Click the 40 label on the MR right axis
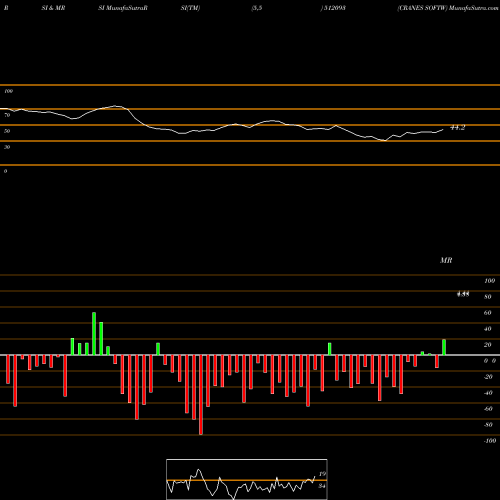 point(488,329)
